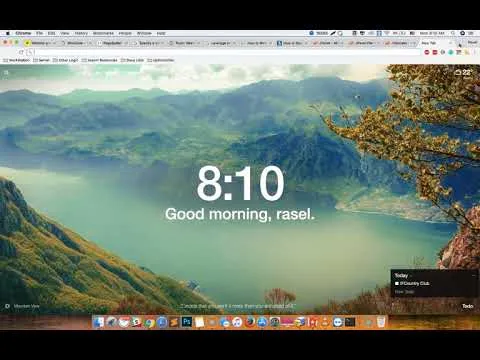Click the menu bar date and time
480x360 pixels.
tap(432, 33)
